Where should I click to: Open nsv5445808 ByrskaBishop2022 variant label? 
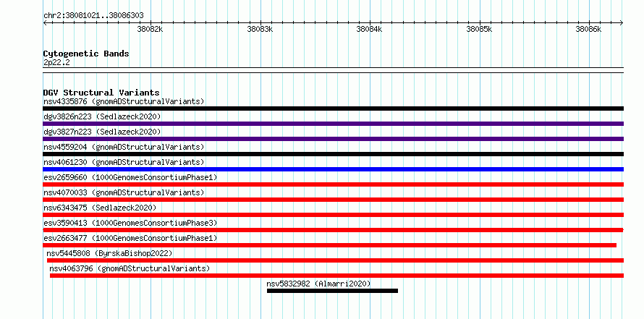(x=109, y=253)
